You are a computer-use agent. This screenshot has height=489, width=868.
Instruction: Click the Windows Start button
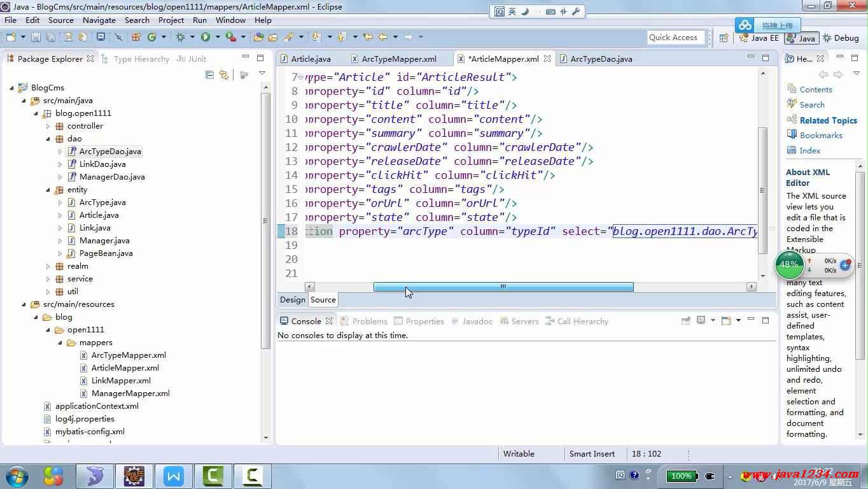(x=17, y=476)
